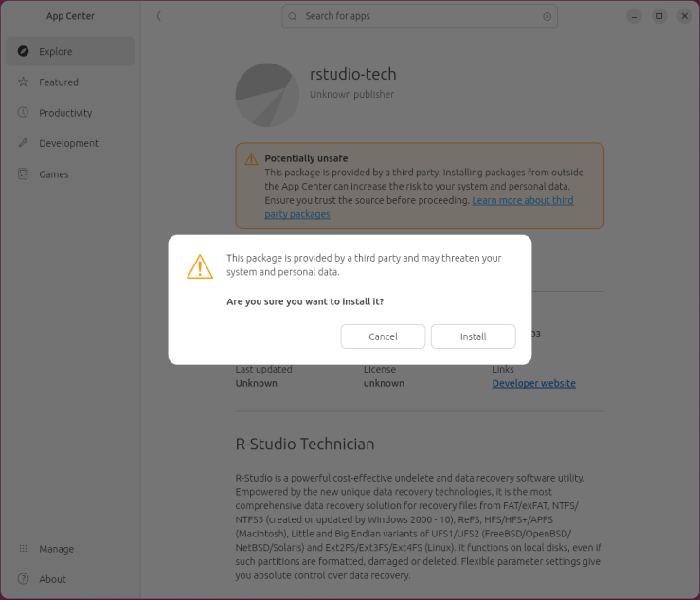The image size is (700, 600).
Task: Close the App Center window
Action: click(x=685, y=16)
